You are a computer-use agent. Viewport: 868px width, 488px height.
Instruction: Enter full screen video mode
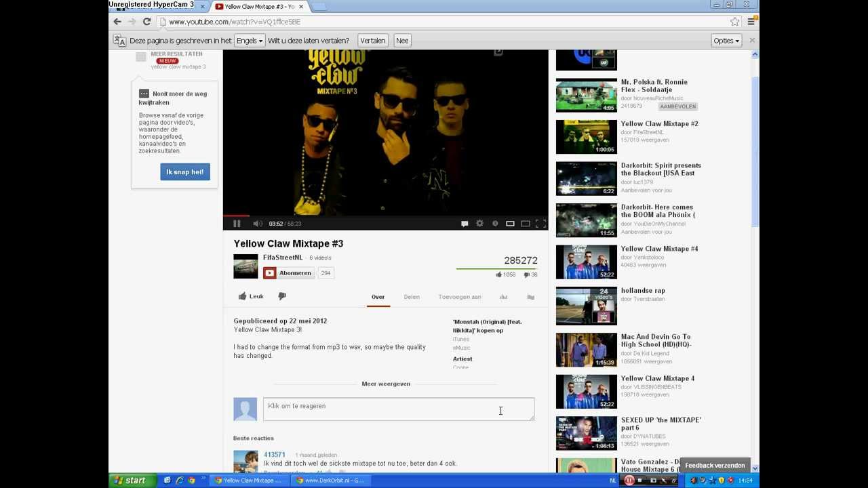point(540,224)
